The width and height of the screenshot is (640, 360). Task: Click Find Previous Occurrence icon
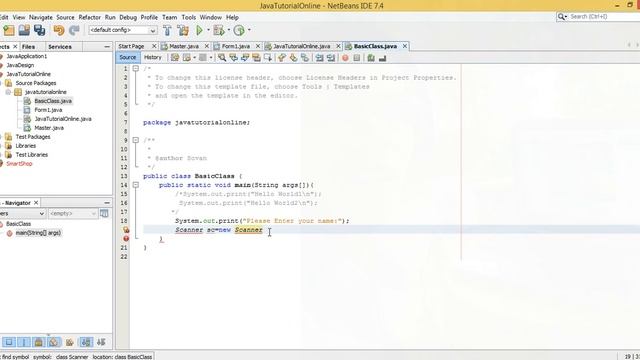point(233,58)
